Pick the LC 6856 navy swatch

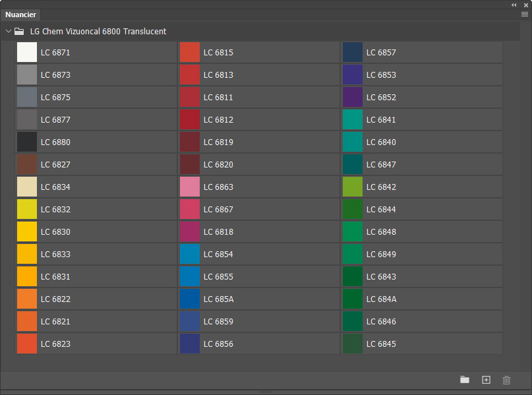tap(190, 344)
